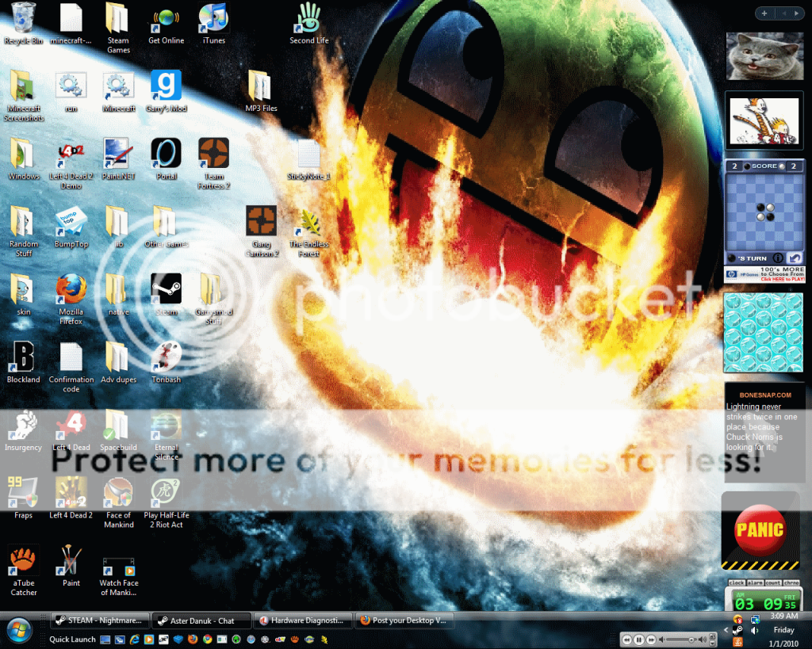Add a gadget with sidebar plus button
Image resolution: width=812 pixels, height=649 pixels.
(764, 13)
